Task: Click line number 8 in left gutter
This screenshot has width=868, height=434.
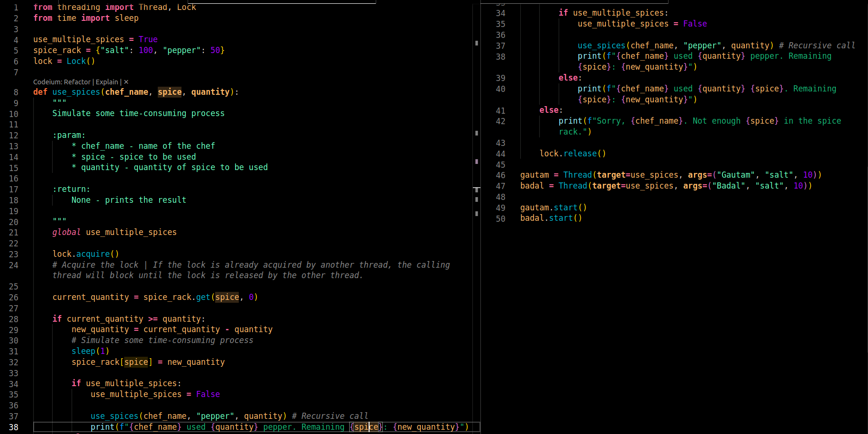Action: (16, 92)
